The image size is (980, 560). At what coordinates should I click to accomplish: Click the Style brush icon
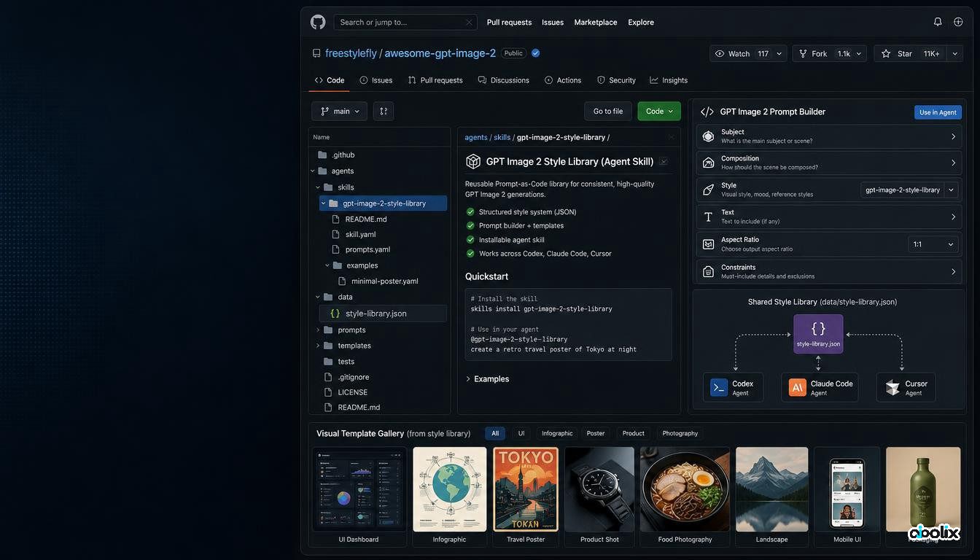click(x=708, y=190)
